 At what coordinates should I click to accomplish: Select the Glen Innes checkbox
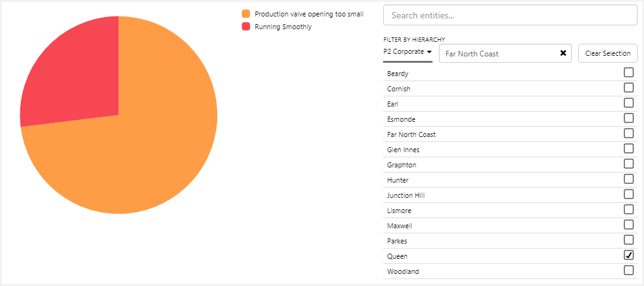[629, 148]
